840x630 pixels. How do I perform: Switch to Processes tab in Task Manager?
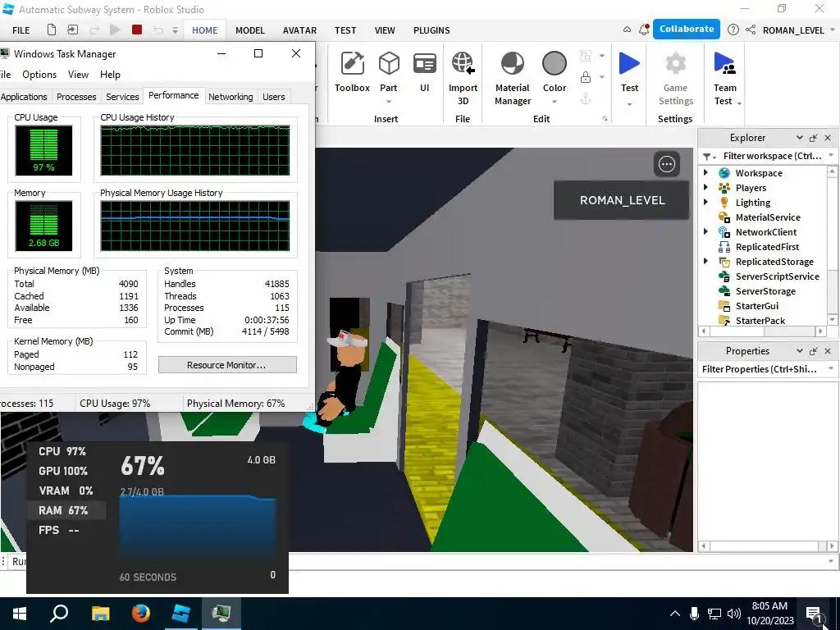pyautogui.click(x=76, y=97)
